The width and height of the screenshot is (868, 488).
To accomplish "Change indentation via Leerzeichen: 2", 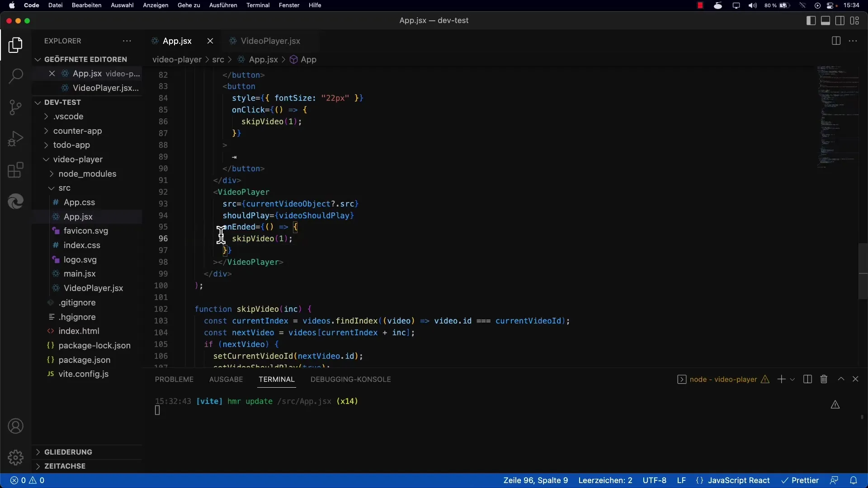I will pyautogui.click(x=605, y=480).
